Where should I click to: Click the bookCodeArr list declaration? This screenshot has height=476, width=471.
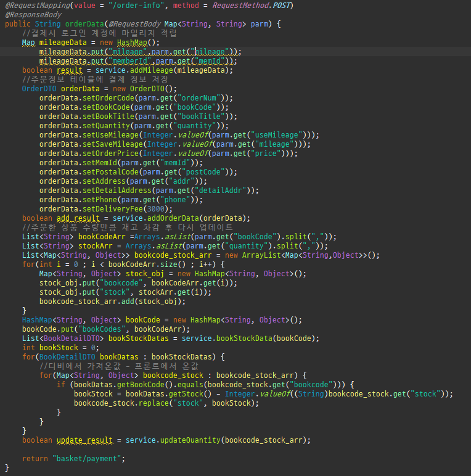(179, 237)
